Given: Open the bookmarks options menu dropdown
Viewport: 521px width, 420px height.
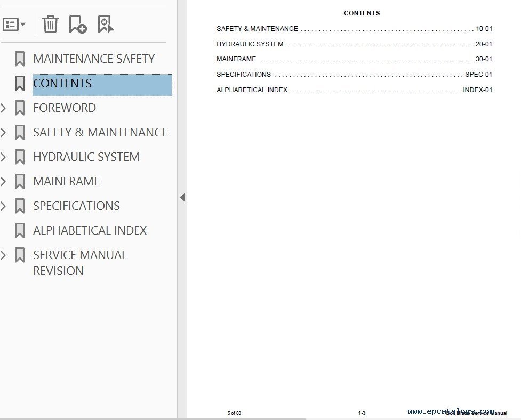Looking at the screenshot, I should (14, 25).
